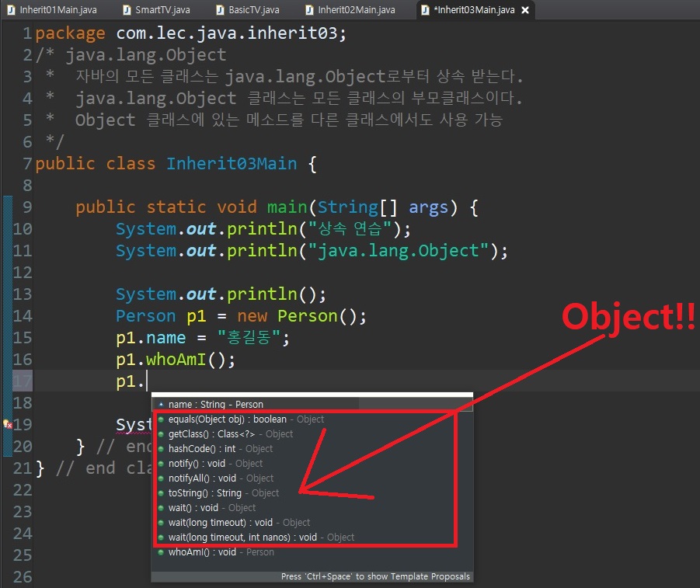Click the green method icon beside wait() : void
700x588 pixels.
point(161,508)
